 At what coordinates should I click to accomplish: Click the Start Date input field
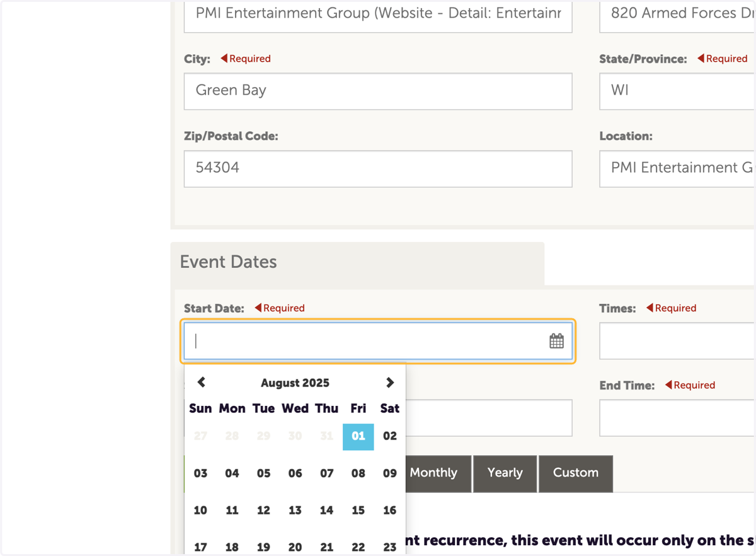378,341
